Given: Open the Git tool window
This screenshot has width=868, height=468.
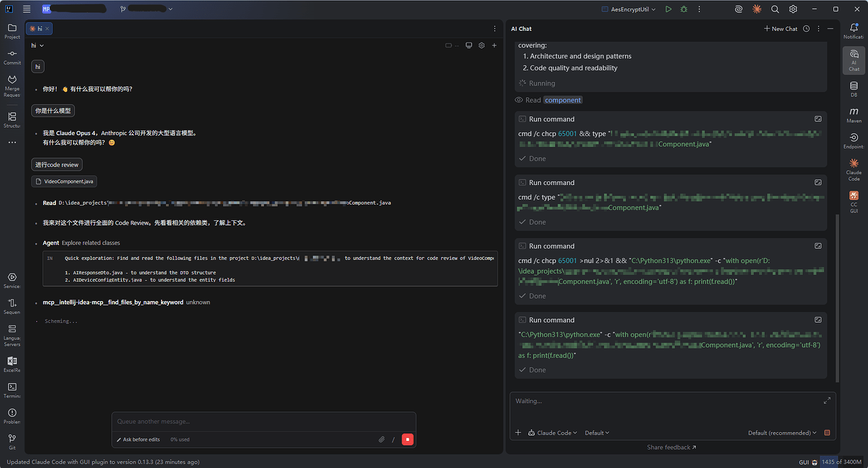Looking at the screenshot, I should click(12, 442).
